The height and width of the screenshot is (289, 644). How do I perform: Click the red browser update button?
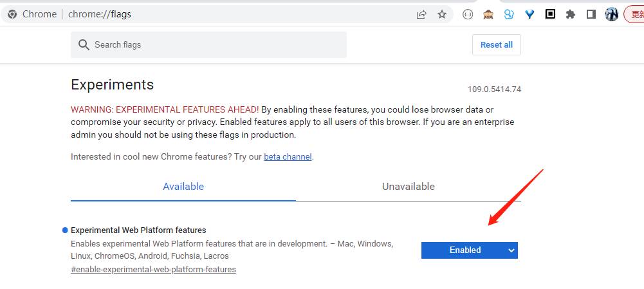point(634,14)
